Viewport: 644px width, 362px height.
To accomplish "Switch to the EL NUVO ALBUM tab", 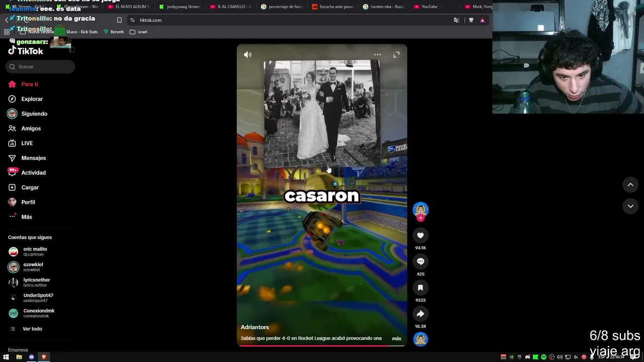I will pos(129,7).
